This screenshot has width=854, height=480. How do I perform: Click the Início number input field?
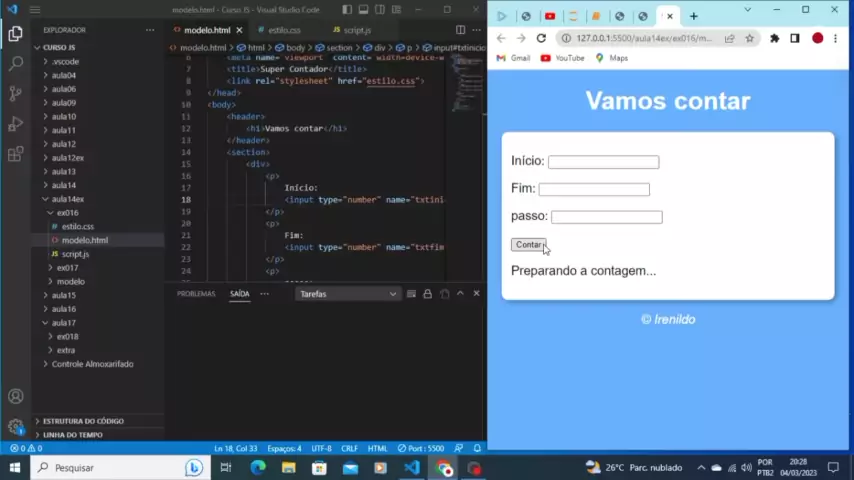click(603, 162)
